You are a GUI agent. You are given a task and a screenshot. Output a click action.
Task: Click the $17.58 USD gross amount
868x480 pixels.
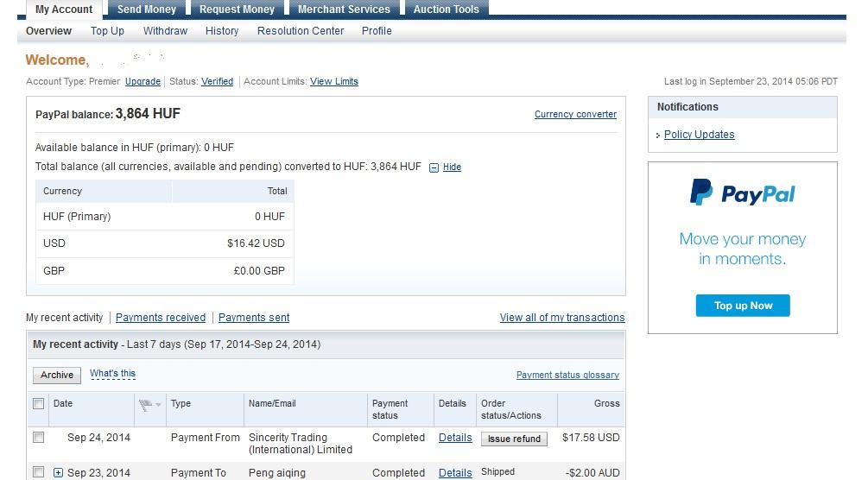click(x=591, y=438)
